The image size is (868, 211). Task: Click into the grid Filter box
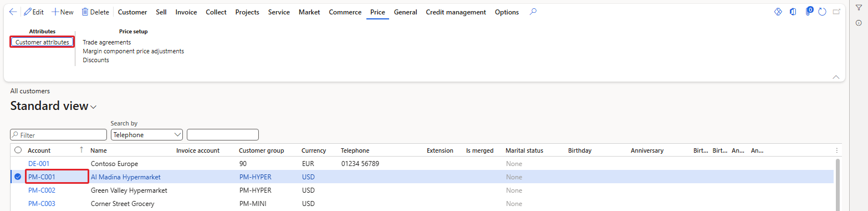point(58,135)
